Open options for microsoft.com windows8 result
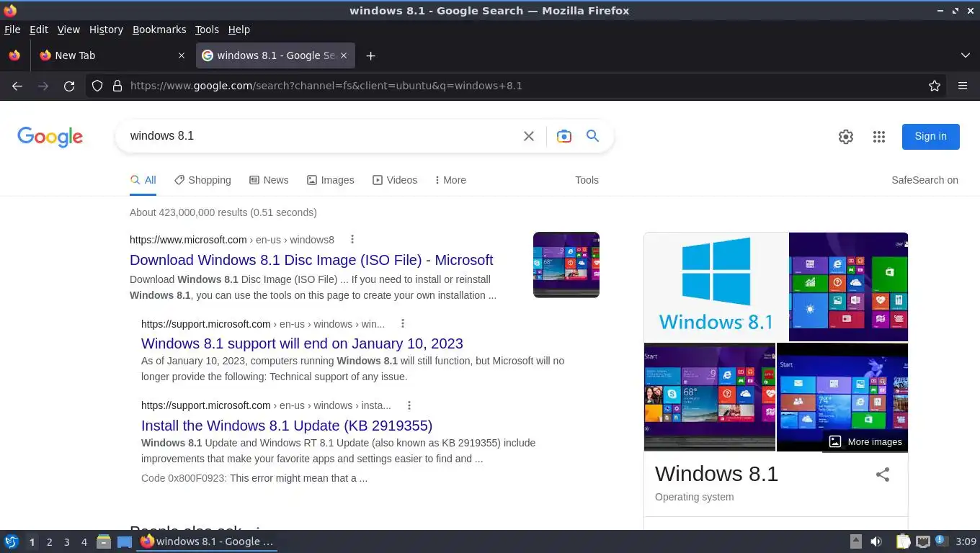The image size is (980, 553). (x=352, y=240)
